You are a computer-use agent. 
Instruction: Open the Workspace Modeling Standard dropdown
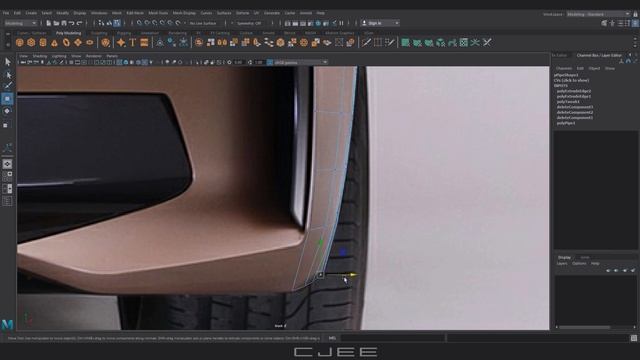point(598,14)
